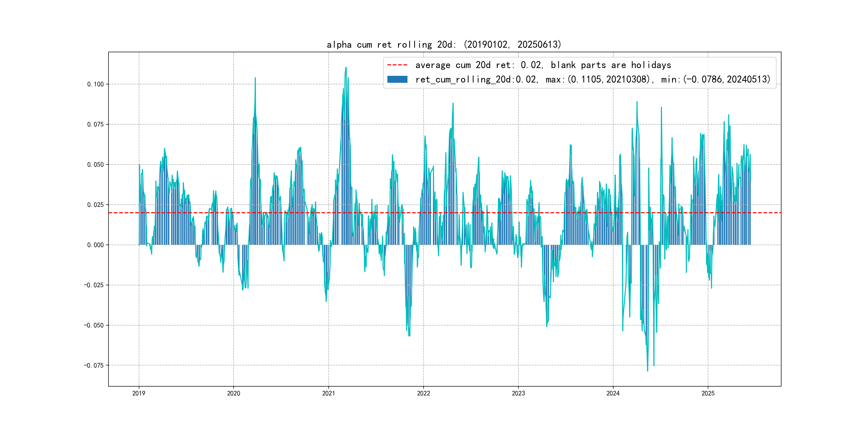Click the red dashed legend line sample
The image size is (868, 434).
click(397, 65)
